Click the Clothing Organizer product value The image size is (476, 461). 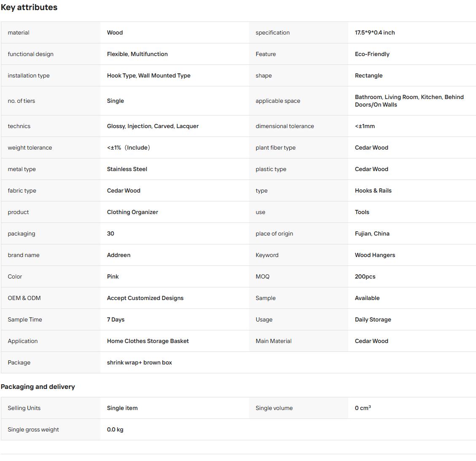[x=132, y=212]
